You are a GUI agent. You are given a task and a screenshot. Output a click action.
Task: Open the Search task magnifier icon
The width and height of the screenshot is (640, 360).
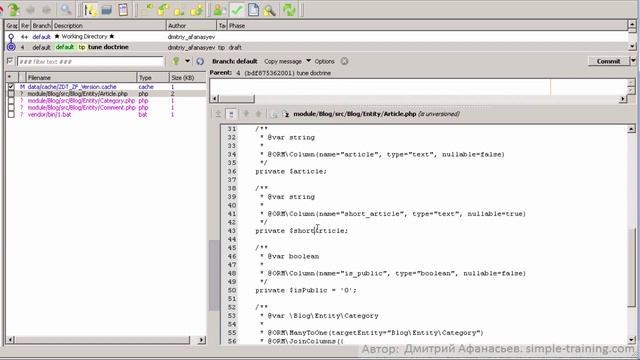coord(269,9)
